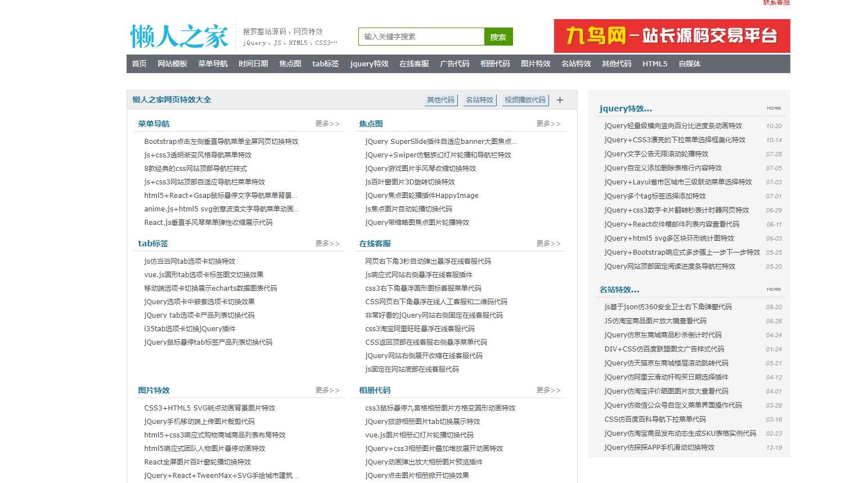Open the 联系客服 link at top right

(776, 2)
